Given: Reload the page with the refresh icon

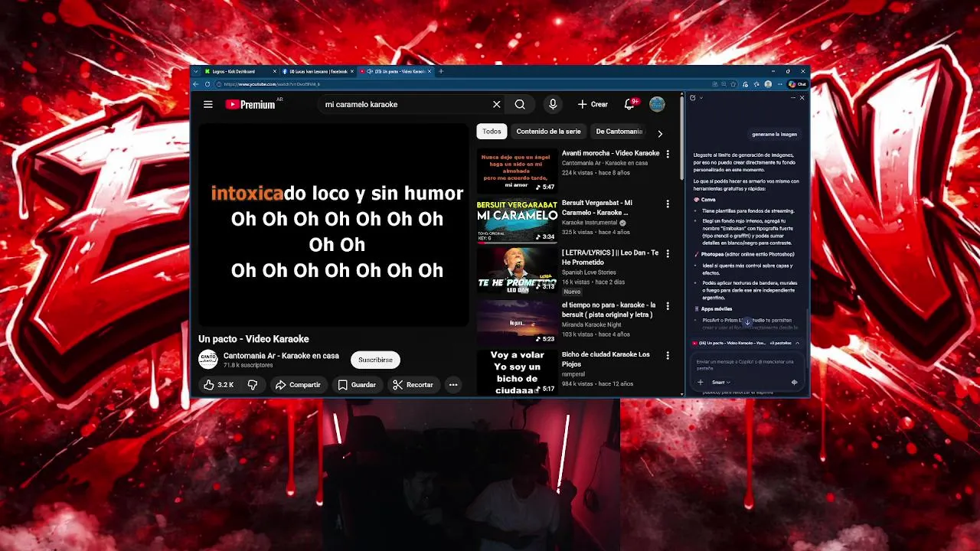Looking at the screenshot, I should point(207,84).
